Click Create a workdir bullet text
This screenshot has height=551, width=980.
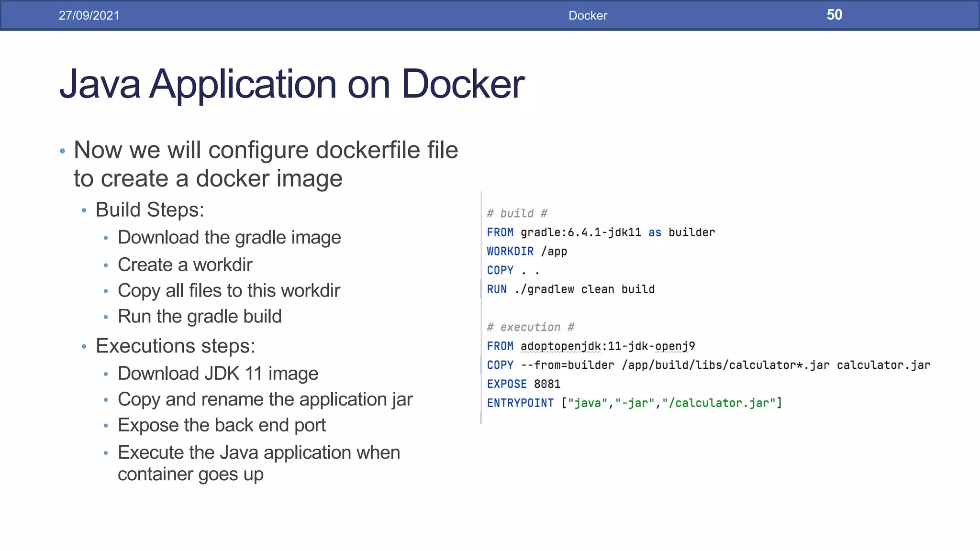click(x=185, y=264)
